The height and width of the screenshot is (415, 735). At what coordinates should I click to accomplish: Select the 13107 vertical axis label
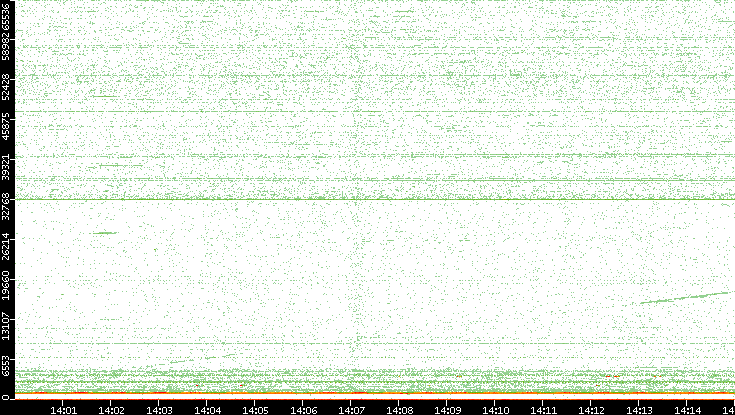(5, 325)
